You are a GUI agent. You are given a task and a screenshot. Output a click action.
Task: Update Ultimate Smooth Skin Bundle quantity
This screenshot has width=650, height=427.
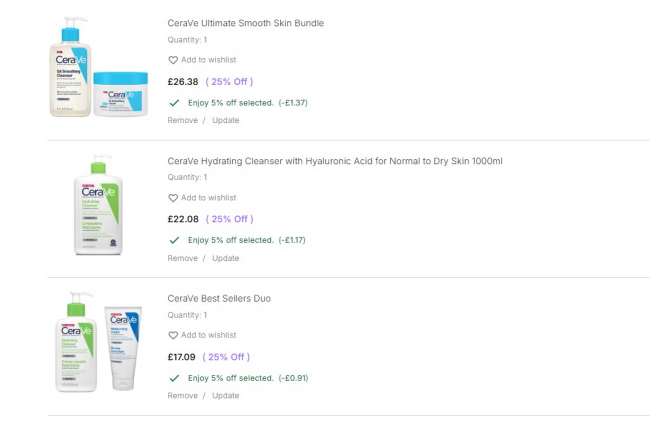pyautogui.click(x=225, y=120)
